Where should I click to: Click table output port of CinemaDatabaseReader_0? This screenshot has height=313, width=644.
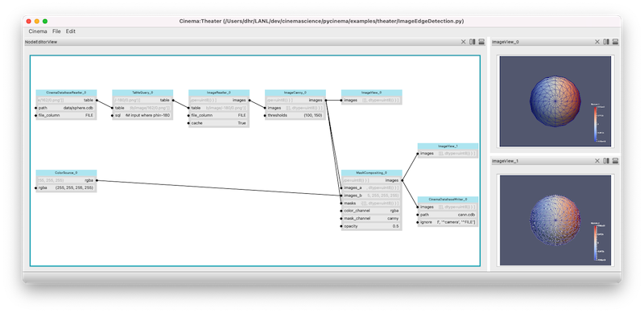pyautogui.click(x=97, y=100)
